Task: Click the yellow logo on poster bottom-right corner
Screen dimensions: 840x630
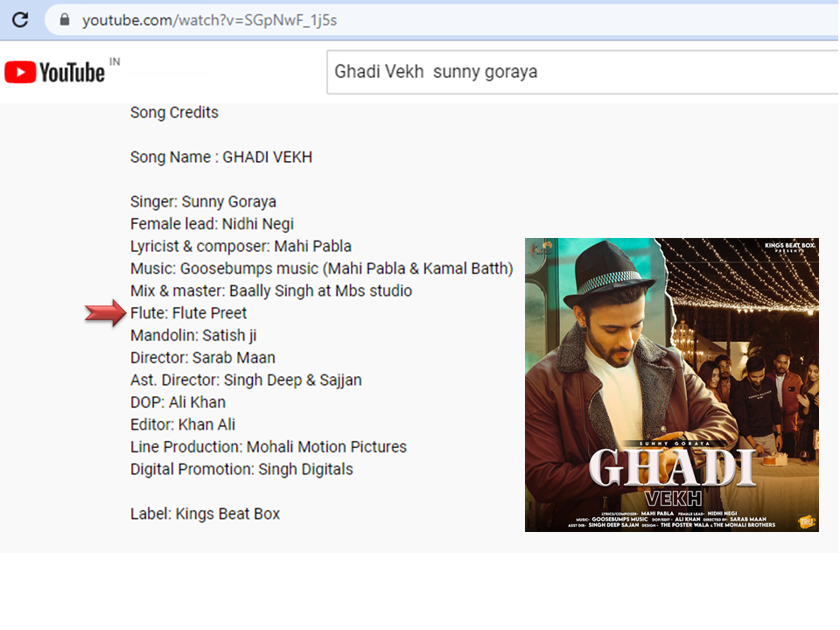Action: click(806, 521)
